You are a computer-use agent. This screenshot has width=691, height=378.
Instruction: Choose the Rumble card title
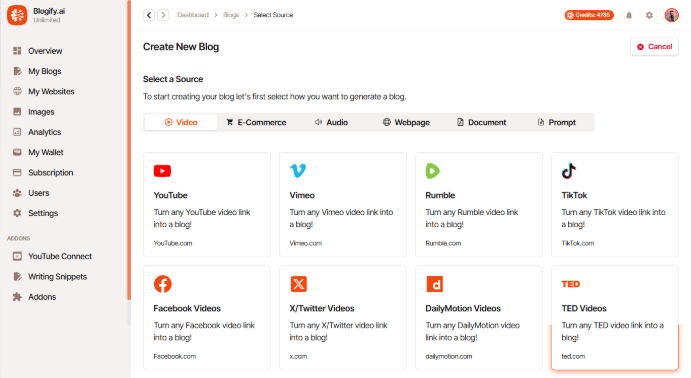point(440,195)
